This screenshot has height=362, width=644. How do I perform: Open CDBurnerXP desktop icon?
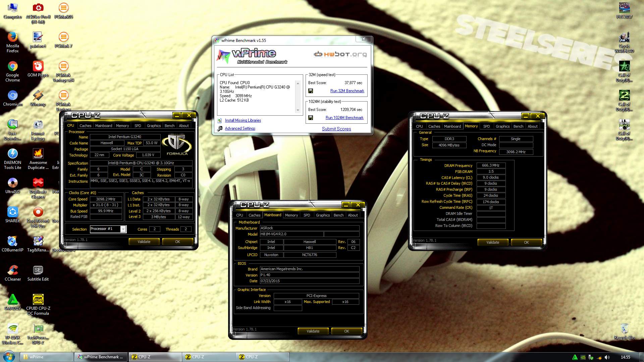(x=12, y=244)
